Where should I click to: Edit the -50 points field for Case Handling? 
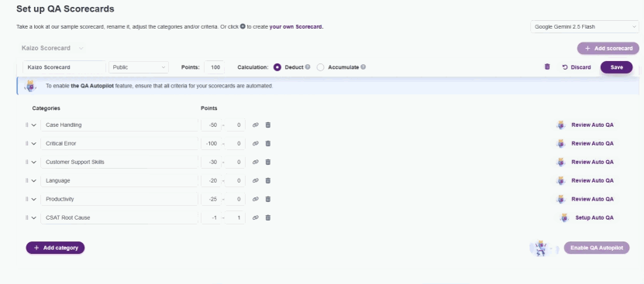click(x=211, y=125)
